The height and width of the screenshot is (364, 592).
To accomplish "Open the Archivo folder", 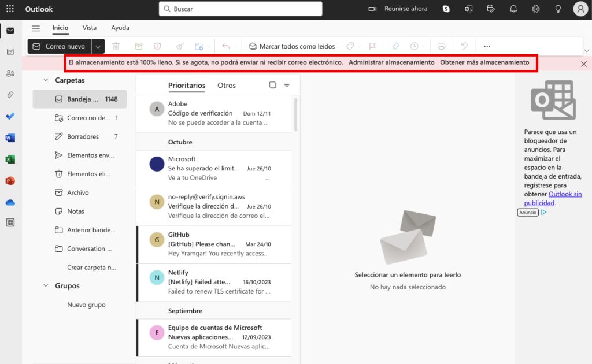I will [x=80, y=192].
